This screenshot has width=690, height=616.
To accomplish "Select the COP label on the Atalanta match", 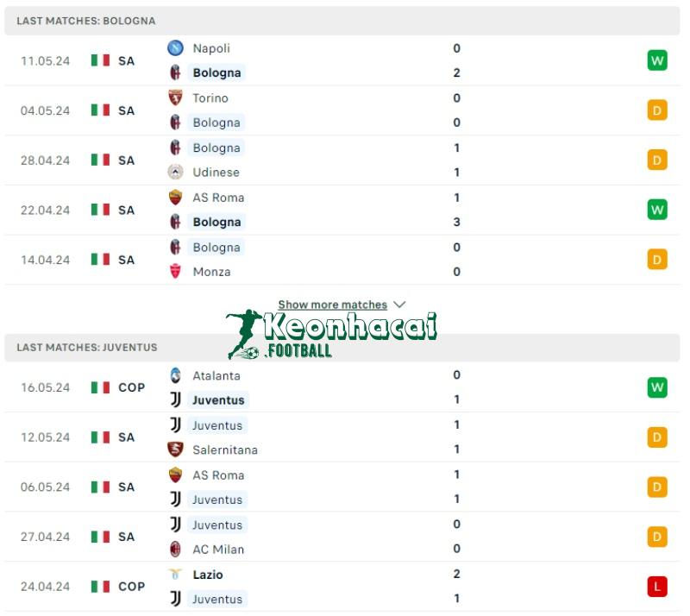I will (131, 387).
